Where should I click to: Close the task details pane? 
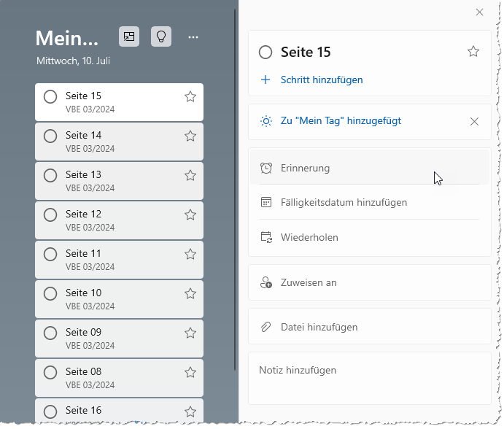479,12
